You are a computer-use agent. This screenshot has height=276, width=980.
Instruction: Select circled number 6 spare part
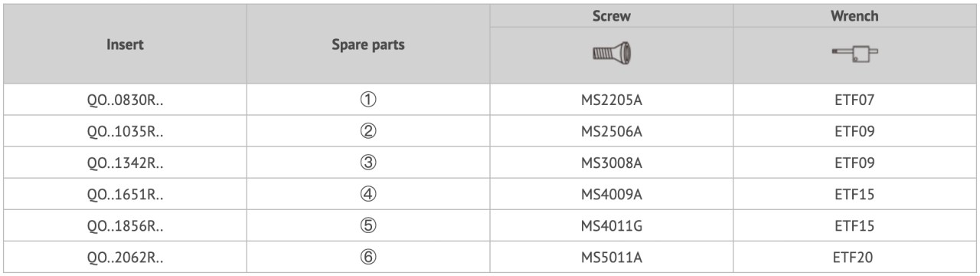tap(367, 257)
